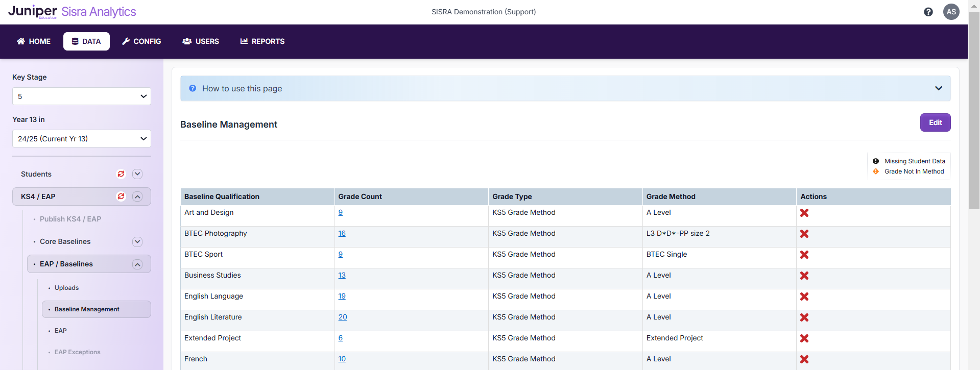Expand the Students section chevron
Screen dimensions: 980x370
coord(137,174)
